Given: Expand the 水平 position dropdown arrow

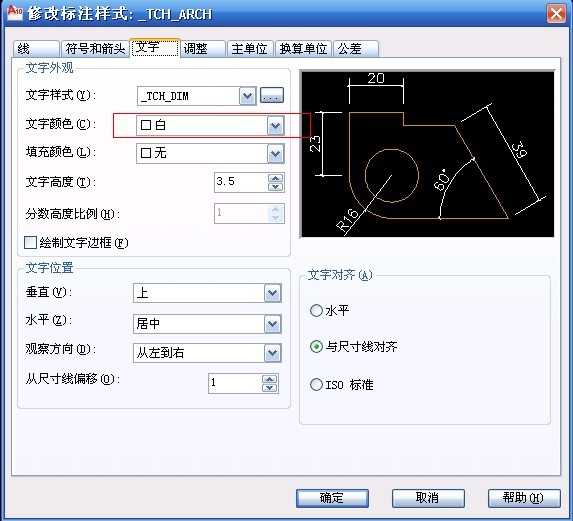Looking at the screenshot, I should [273, 324].
